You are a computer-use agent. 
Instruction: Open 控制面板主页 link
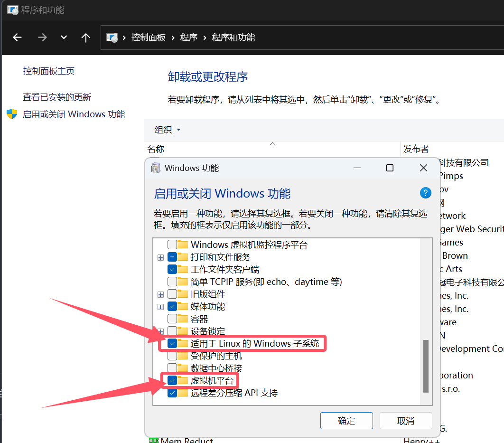pos(49,71)
